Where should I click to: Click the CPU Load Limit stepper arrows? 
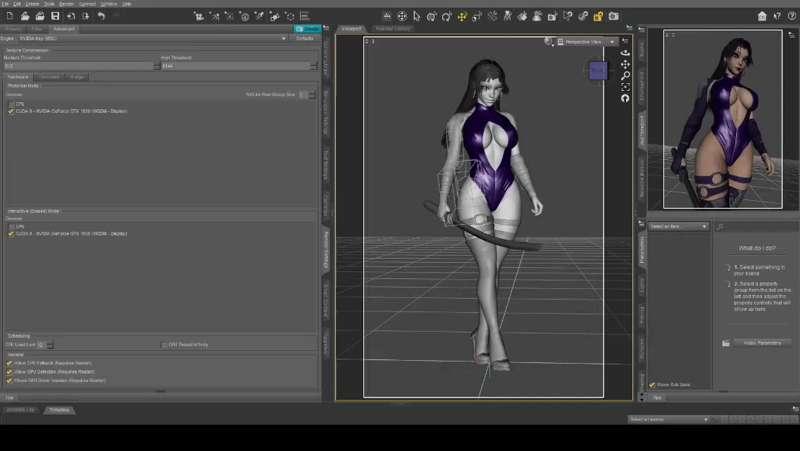[x=50, y=345]
